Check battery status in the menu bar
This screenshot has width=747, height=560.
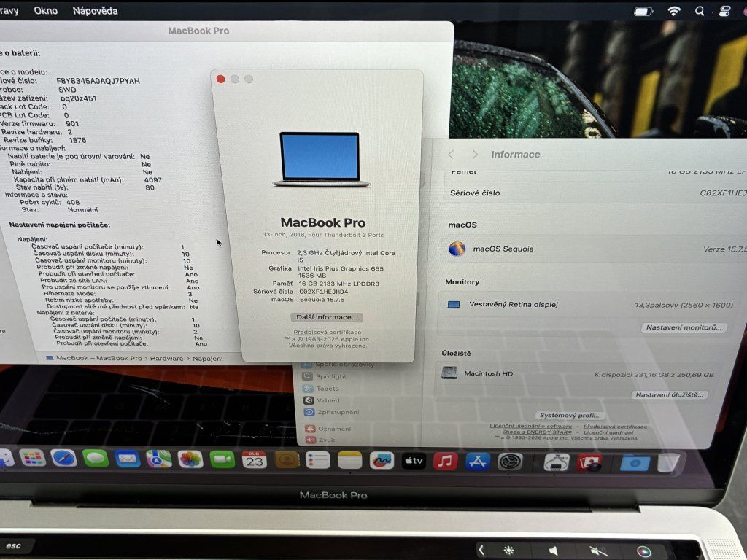643,11
